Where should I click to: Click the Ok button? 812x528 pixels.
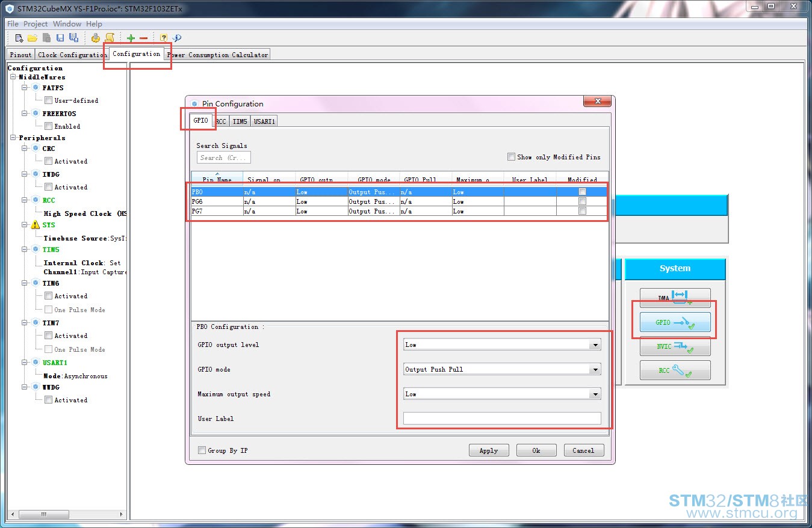pos(536,450)
